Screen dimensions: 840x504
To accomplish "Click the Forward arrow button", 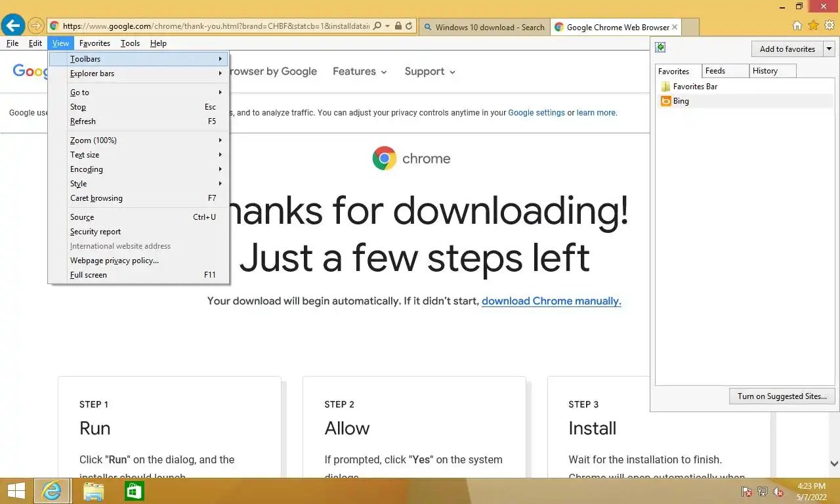I will (x=36, y=26).
